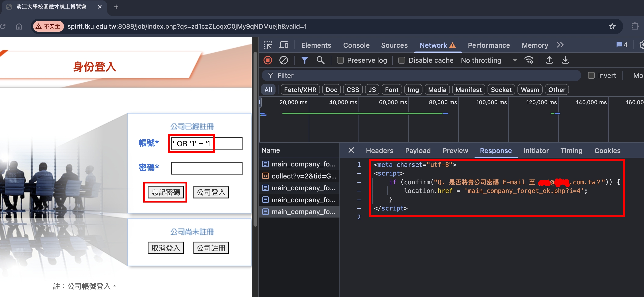The image size is (644, 297).
Task: Open the Memory panel
Action: click(x=535, y=45)
